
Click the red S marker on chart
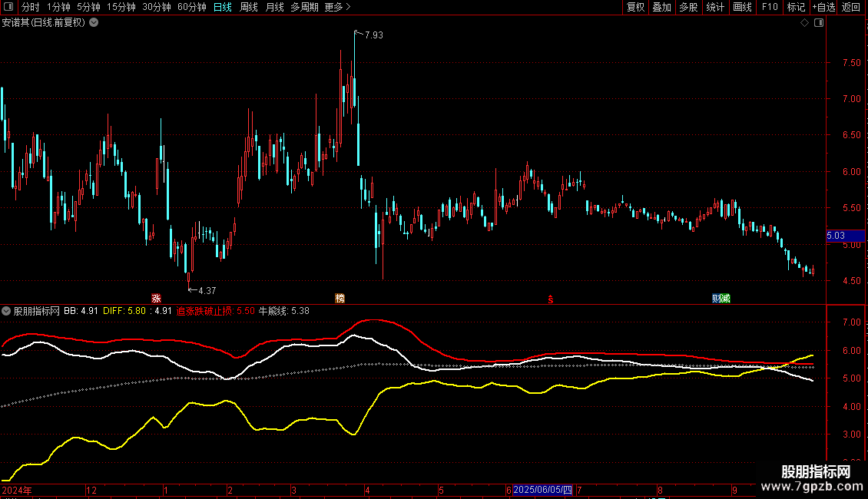(x=550, y=299)
